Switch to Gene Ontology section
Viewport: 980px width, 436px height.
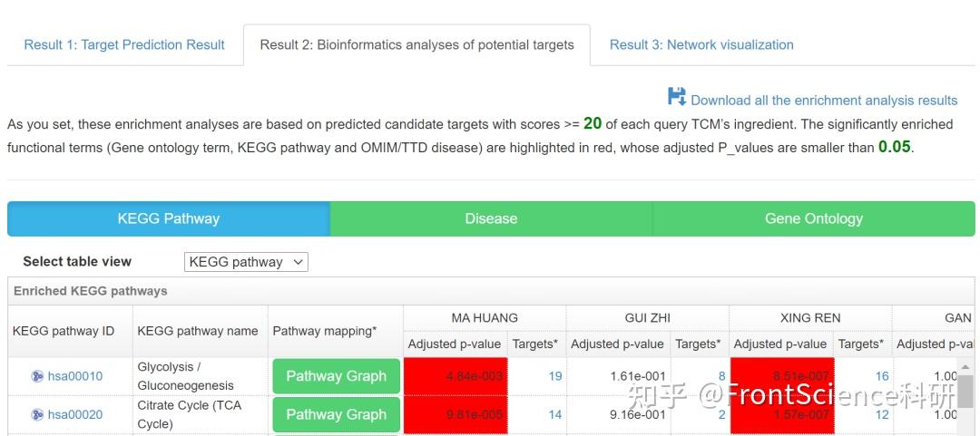point(813,218)
